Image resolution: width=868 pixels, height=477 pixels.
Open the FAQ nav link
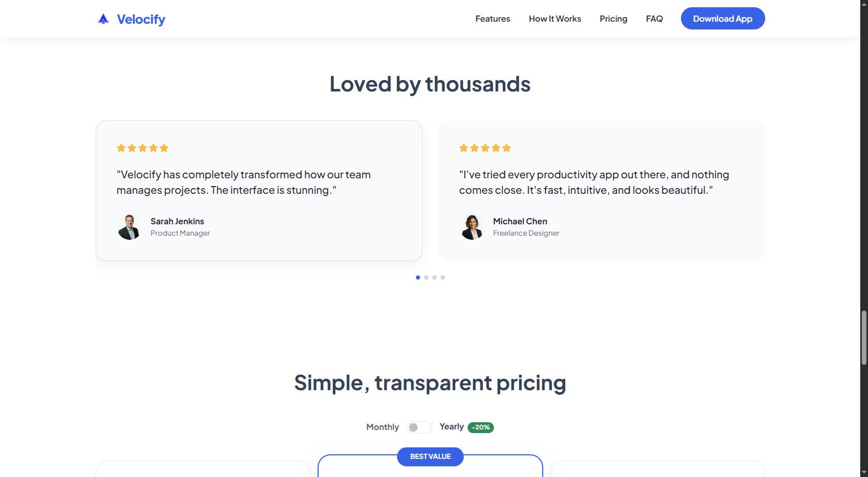pyautogui.click(x=654, y=19)
